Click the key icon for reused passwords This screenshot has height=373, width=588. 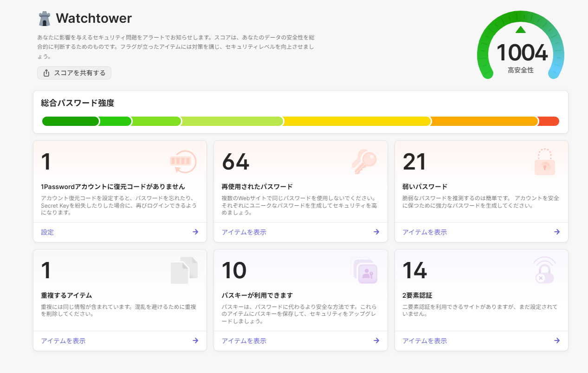pyautogui.click(x=364, y=163)
